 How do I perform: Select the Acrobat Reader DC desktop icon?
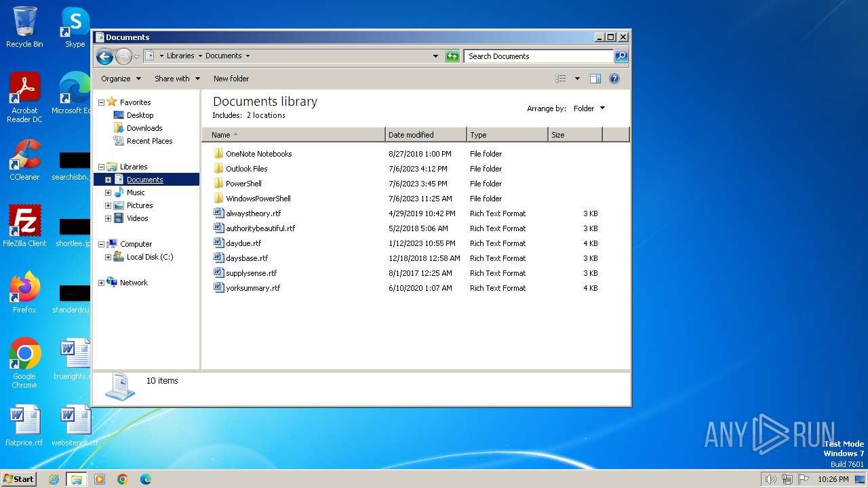tap(24, 98)
